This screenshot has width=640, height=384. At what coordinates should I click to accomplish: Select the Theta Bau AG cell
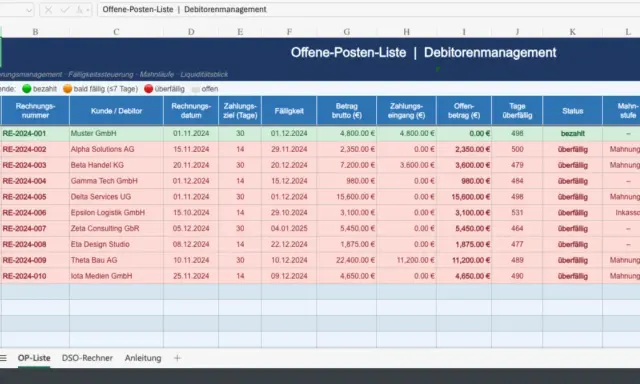[x=116, y=260]
